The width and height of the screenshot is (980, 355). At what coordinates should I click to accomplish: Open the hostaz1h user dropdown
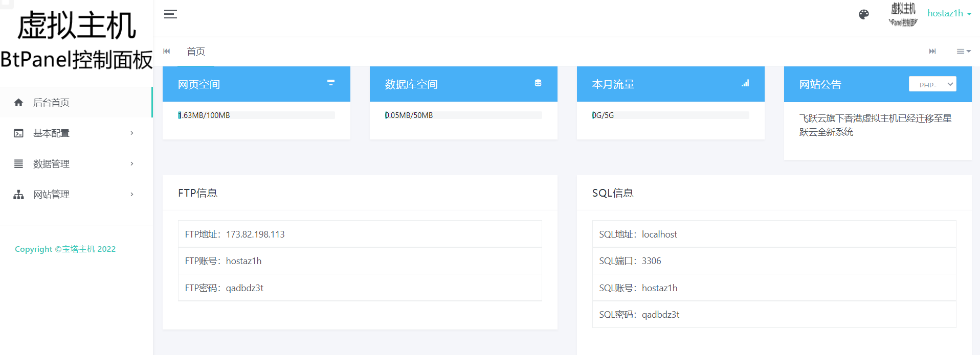949,13
